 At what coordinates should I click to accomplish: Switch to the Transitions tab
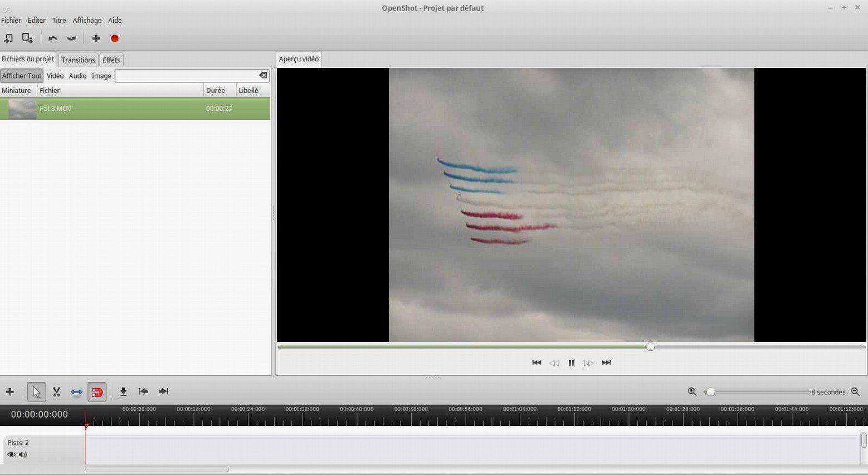pyautogui.click(x=78, y=60)
